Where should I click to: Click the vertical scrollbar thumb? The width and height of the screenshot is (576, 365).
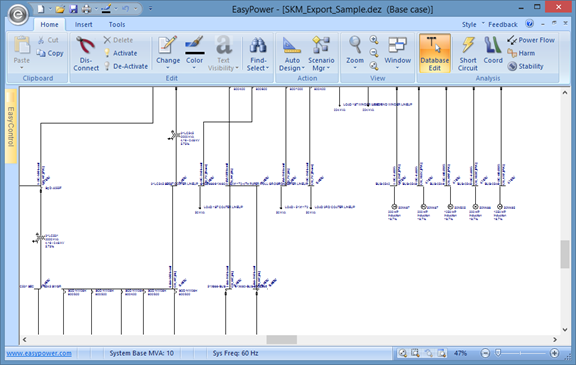pyautogui.click(x=565, y=254)
